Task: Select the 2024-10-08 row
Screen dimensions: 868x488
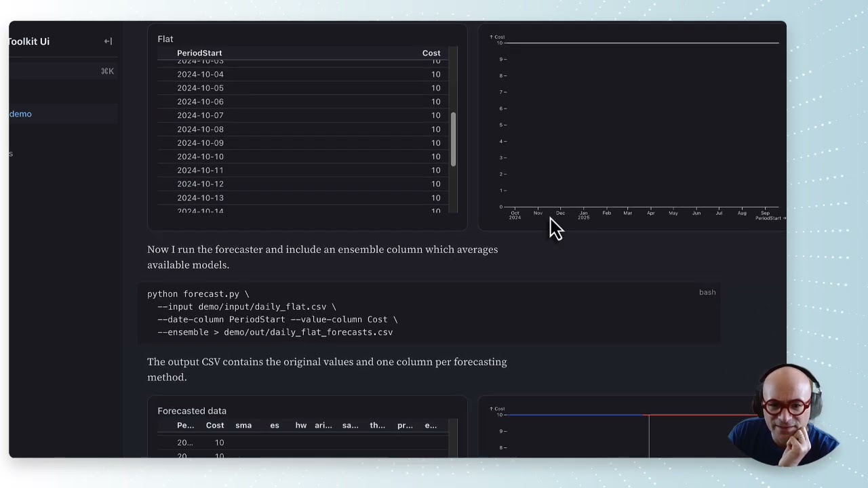Action: coord(303,129)
